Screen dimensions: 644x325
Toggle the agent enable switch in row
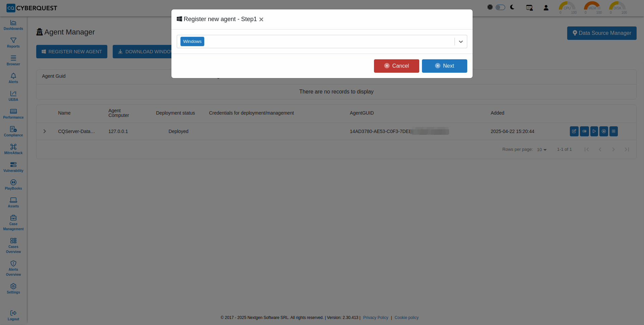point(584,131)
